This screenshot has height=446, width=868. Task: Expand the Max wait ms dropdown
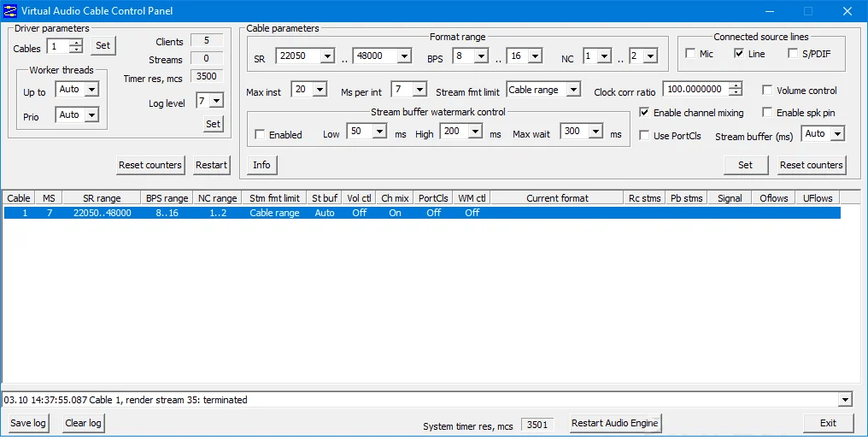coord(595,131)
